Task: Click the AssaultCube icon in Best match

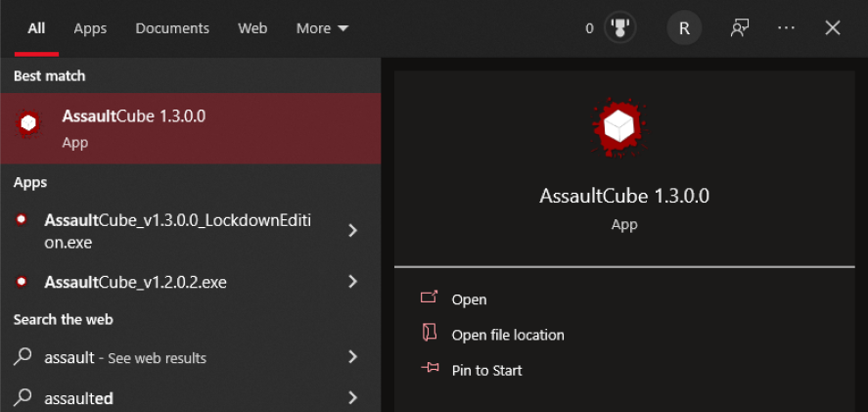Action: (x=28, y=123)
